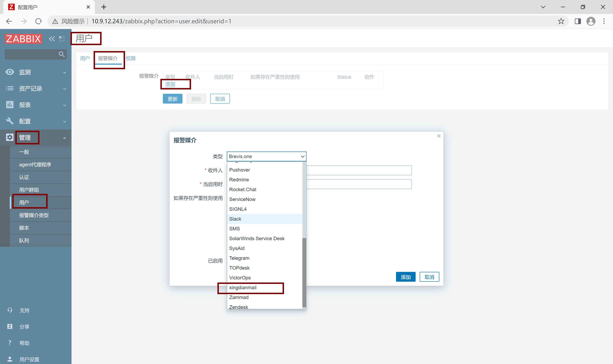Select Rocket.Chat from the type list

click(265, 190)
